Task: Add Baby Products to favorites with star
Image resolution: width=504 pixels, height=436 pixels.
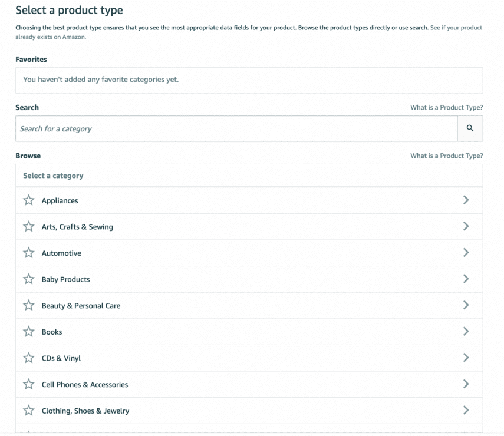Action: tap(28, 279)
